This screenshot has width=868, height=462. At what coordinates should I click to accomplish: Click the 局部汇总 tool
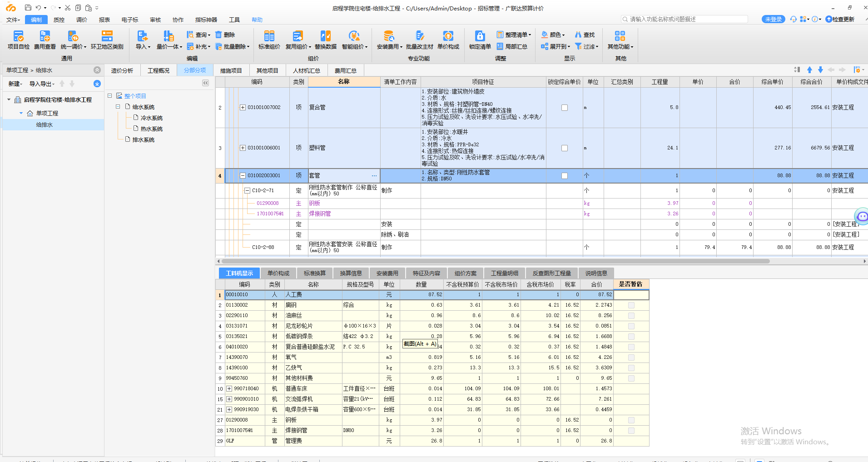tap(512, 46)
